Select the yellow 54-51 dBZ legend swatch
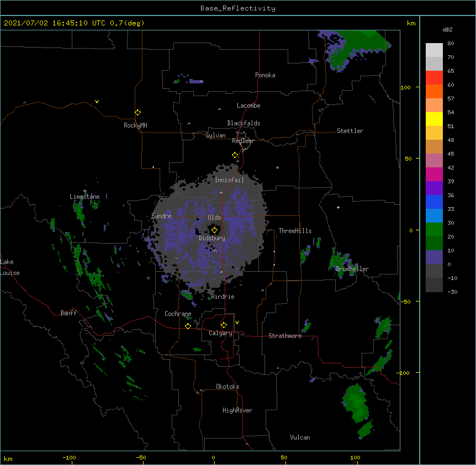Viewport: 476px width, 465px height. (x=434, y=119)
